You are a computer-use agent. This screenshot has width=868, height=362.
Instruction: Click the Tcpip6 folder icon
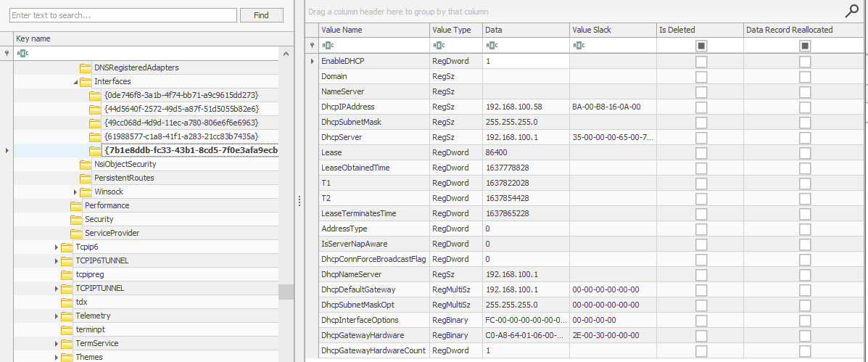67,247
